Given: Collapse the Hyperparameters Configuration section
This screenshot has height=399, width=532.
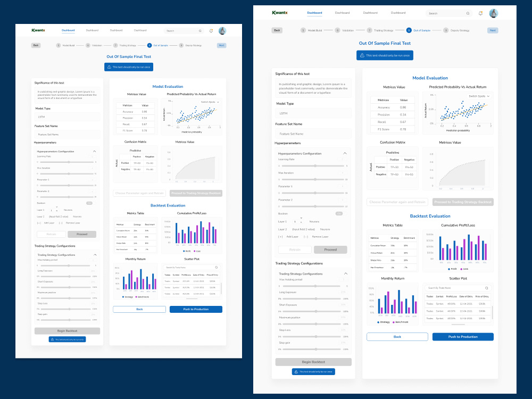Looking at the screenshot, I should point(345,153).
